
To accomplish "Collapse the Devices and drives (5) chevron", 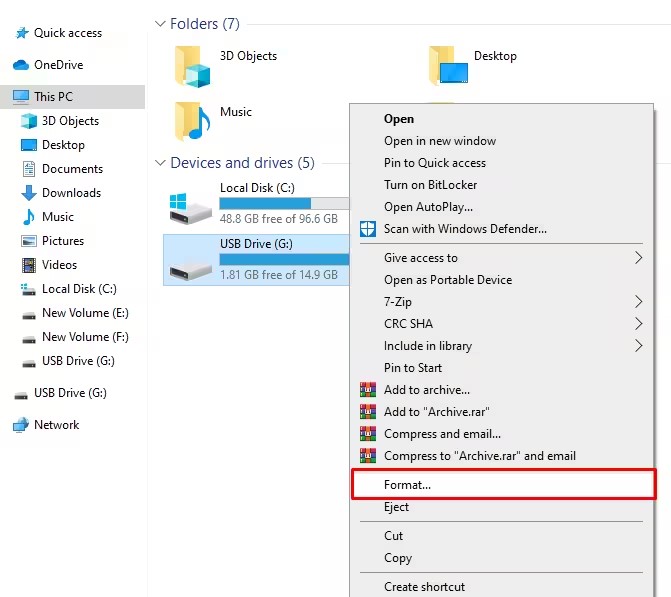I will 160,163.
